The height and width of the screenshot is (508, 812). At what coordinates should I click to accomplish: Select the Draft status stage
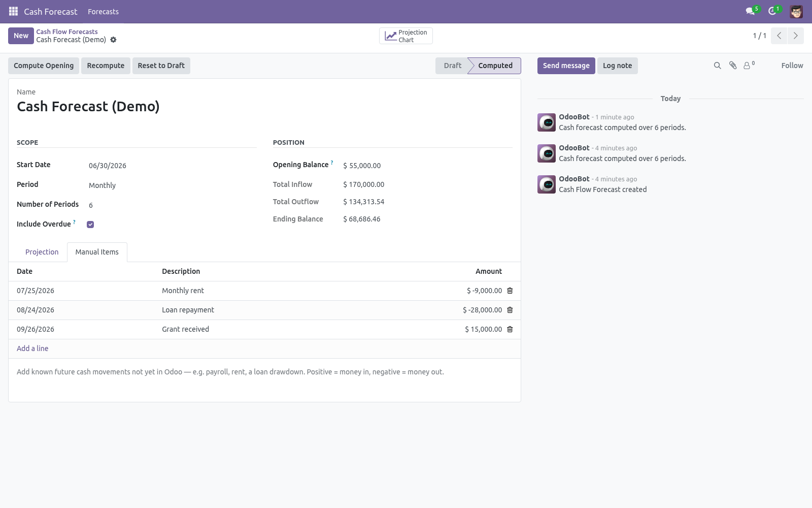coord(452,66)
